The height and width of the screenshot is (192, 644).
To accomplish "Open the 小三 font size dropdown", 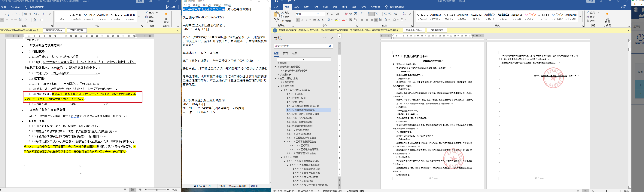I will pos(323,14).
